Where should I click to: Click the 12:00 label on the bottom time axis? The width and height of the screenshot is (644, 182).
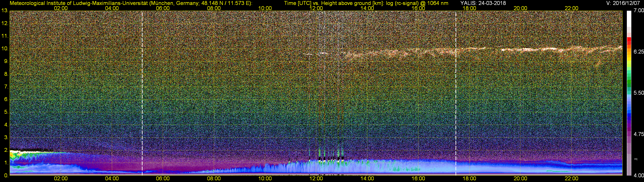316,179
